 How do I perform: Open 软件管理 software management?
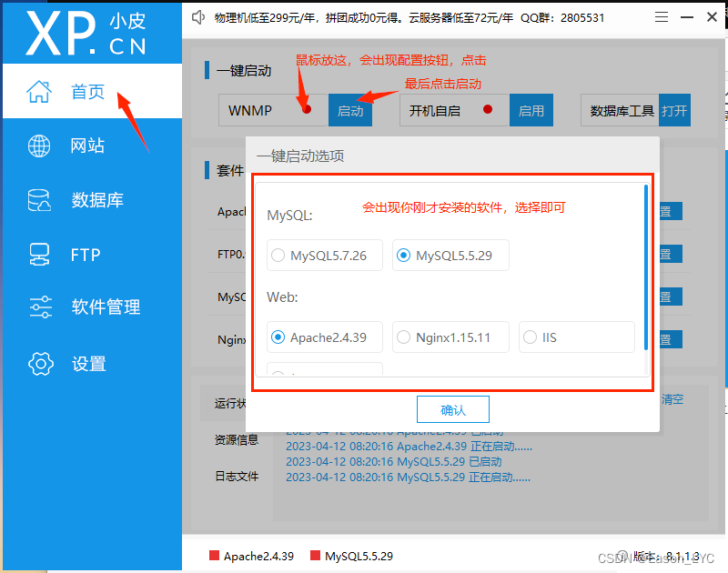(x=92, y=307)
